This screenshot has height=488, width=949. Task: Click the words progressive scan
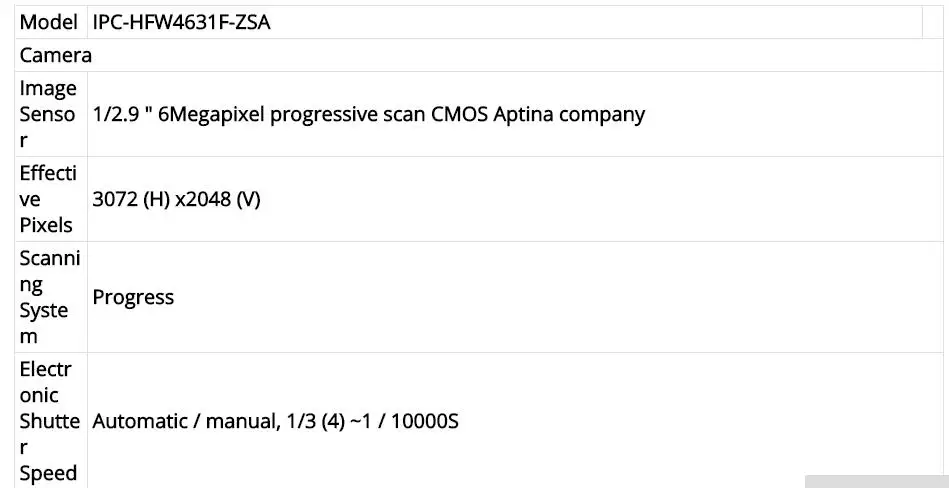coord(347,114)
